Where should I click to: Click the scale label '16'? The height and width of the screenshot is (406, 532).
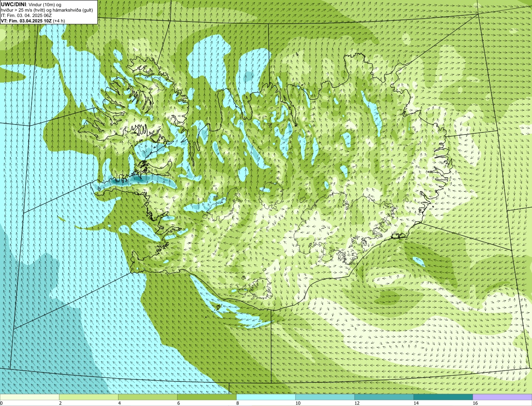[475, 403]
